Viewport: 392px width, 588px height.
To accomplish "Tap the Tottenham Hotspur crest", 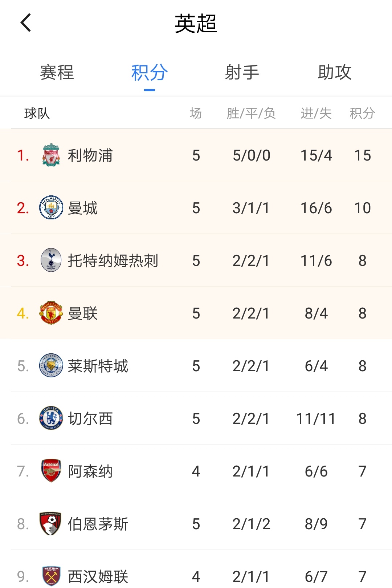I will 51,260.
